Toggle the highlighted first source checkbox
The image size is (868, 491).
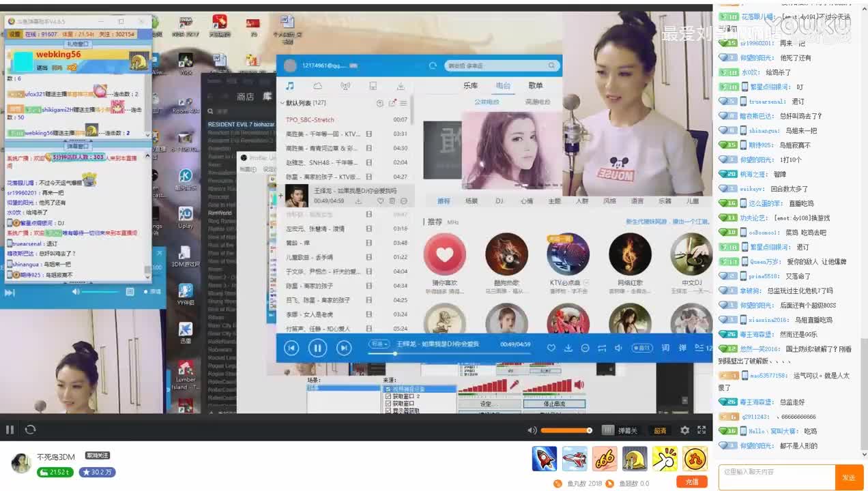[389, 389]
